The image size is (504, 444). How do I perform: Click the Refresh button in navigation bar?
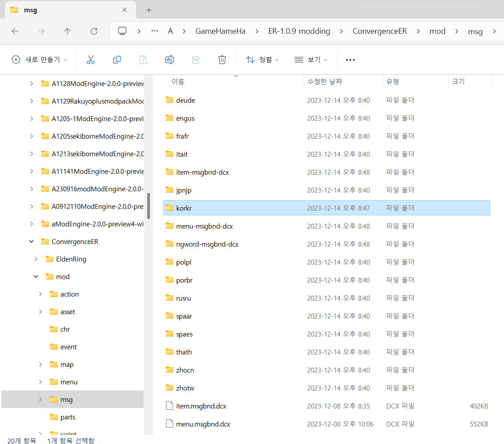click(x=94, y=31)
